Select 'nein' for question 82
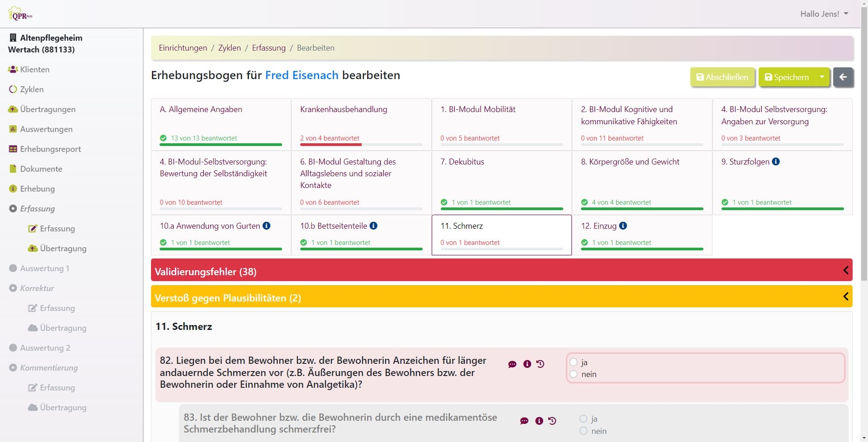 (574, 374)
